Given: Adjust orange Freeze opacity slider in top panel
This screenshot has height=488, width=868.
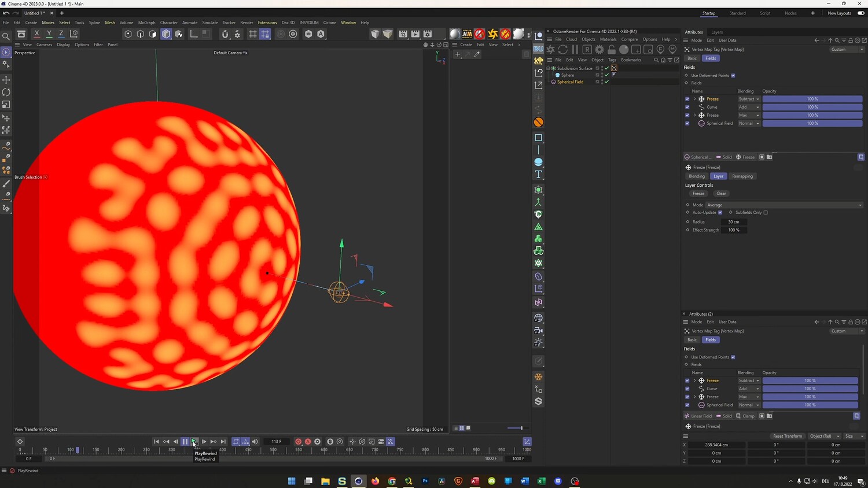Looking at the screenshot, I should pos(812,99).
